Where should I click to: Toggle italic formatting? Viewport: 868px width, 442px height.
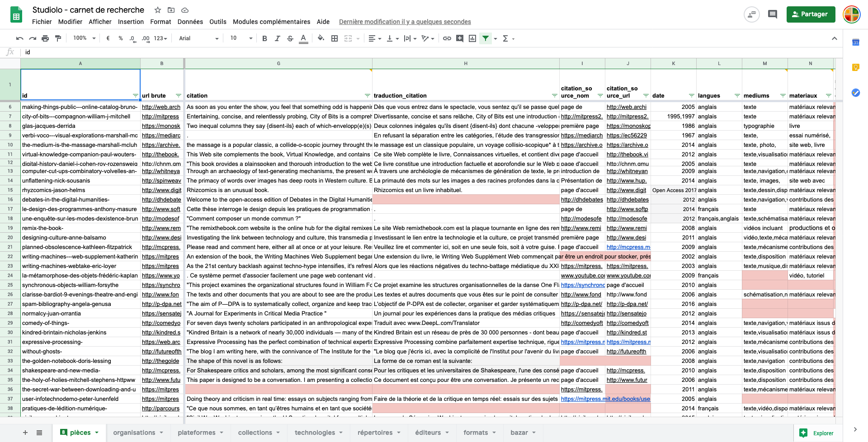tap(277, 38)
